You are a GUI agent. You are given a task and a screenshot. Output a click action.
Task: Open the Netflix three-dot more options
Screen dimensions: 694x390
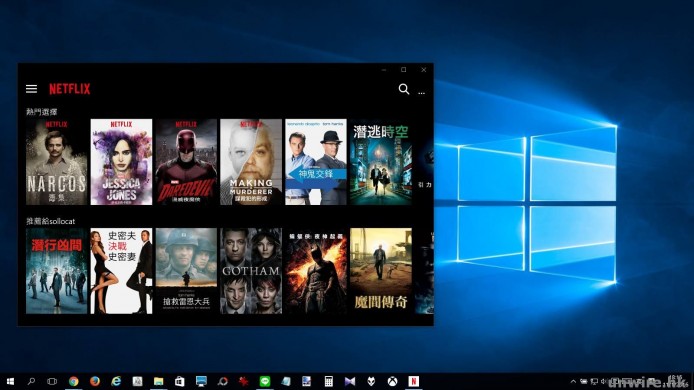coord(421,93)
